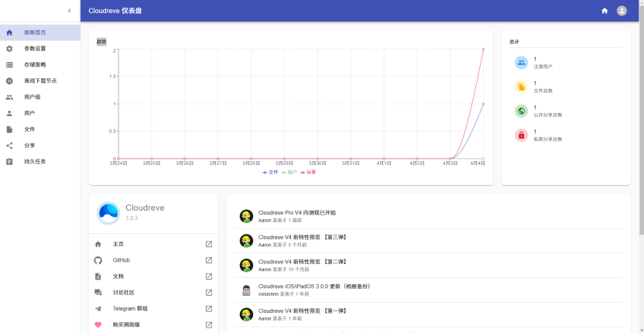Click the chat bubbles 讨论社区 icon
644x333 pixels.
tap(98, 293)
